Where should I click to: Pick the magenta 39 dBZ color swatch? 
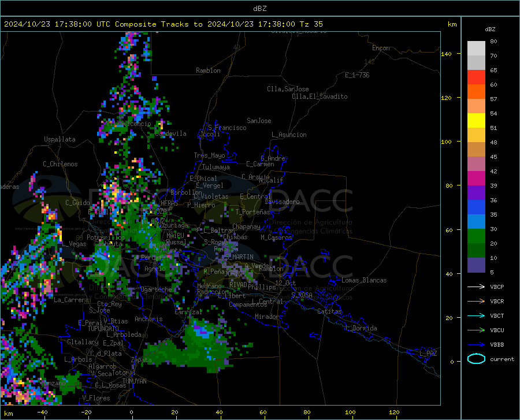click(476, 179)
